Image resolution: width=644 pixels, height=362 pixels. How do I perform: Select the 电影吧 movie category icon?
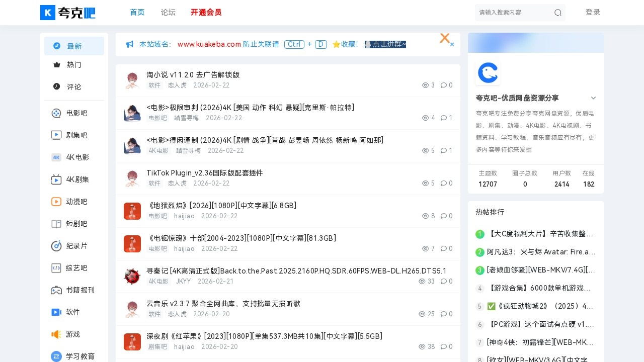(56, 113)
